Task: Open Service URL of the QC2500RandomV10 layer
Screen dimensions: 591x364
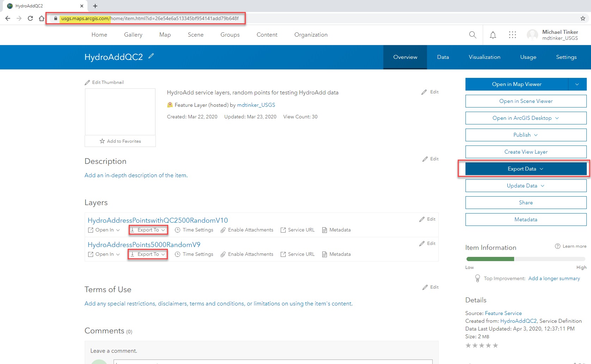Action: 298,230
